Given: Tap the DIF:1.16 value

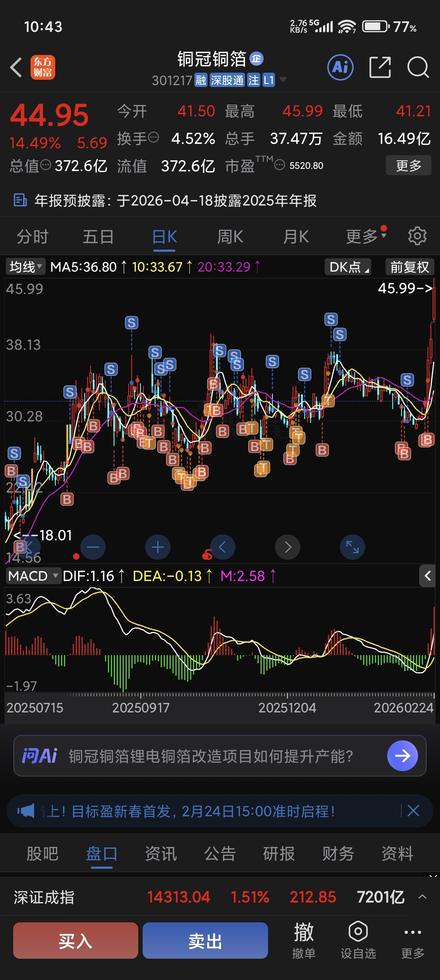Looking at the screenshot, I should (88, 576).
